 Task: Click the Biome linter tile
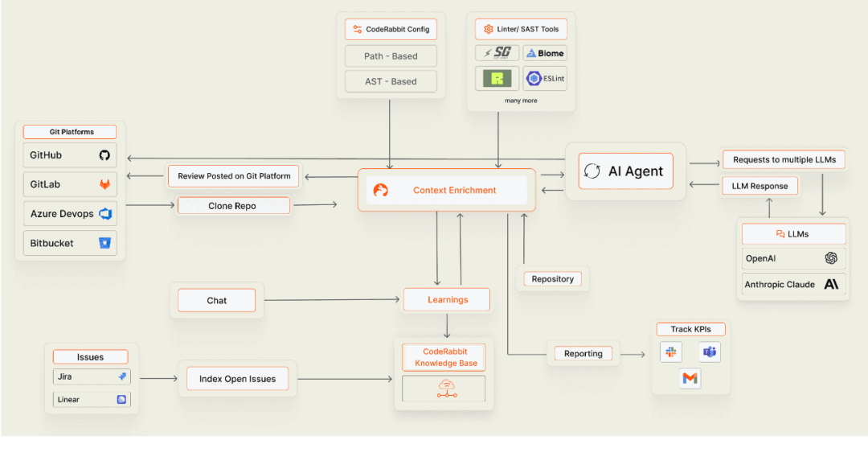(x=545, y=53)
